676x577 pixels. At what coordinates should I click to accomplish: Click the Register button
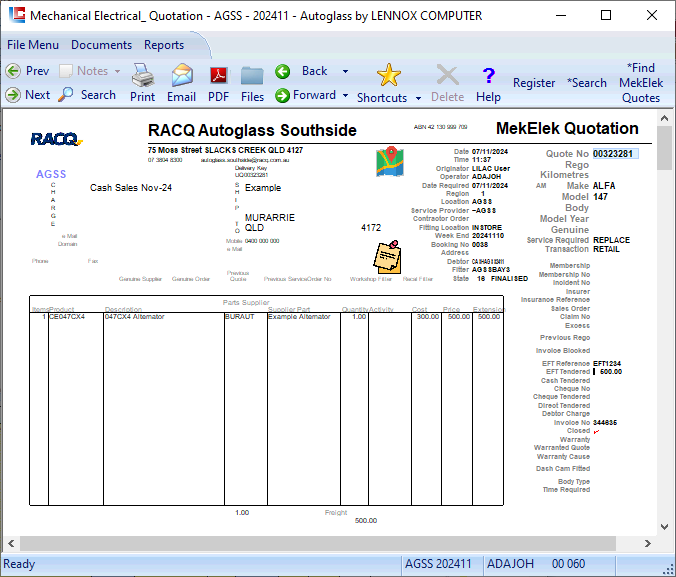[x=534, y=83]
